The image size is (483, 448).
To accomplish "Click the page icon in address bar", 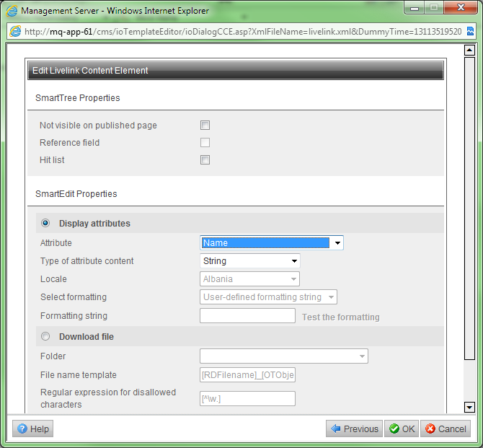I will 15,32.
